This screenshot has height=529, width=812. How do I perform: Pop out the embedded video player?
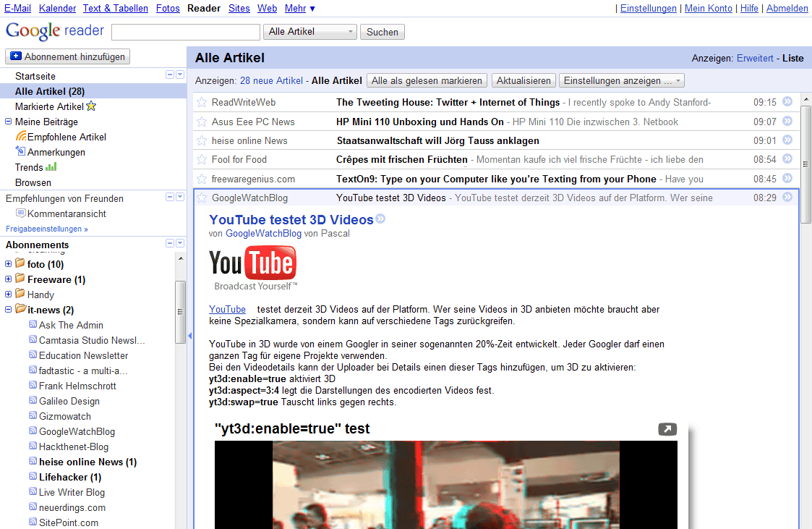click(x=667, y=430)
